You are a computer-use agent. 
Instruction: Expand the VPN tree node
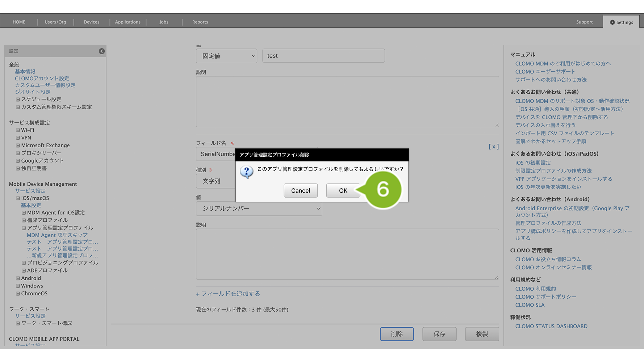18,138
